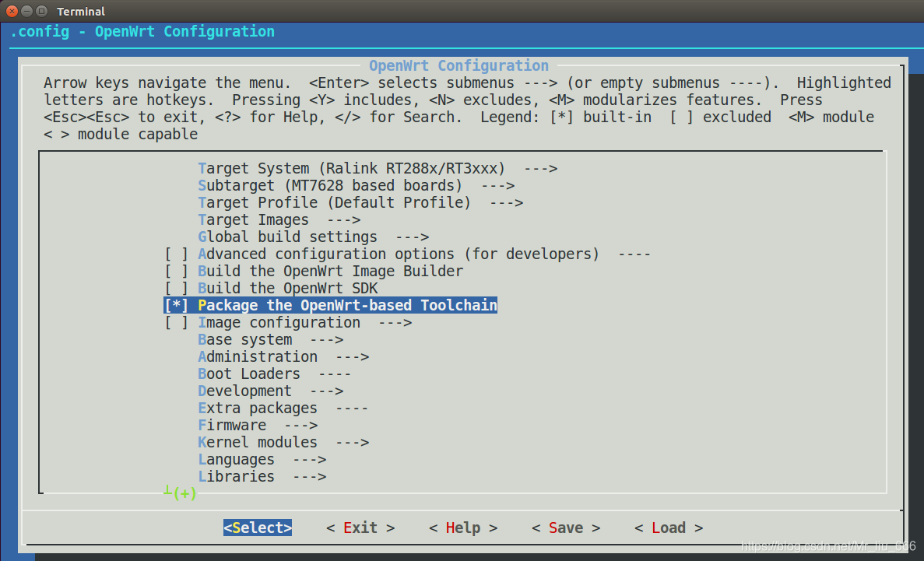Image resolution: width=924 pixels, height=561 pixels.
Task: Open Subtarget (MT7628 based boards) submenu
Action: click(357, 186)
